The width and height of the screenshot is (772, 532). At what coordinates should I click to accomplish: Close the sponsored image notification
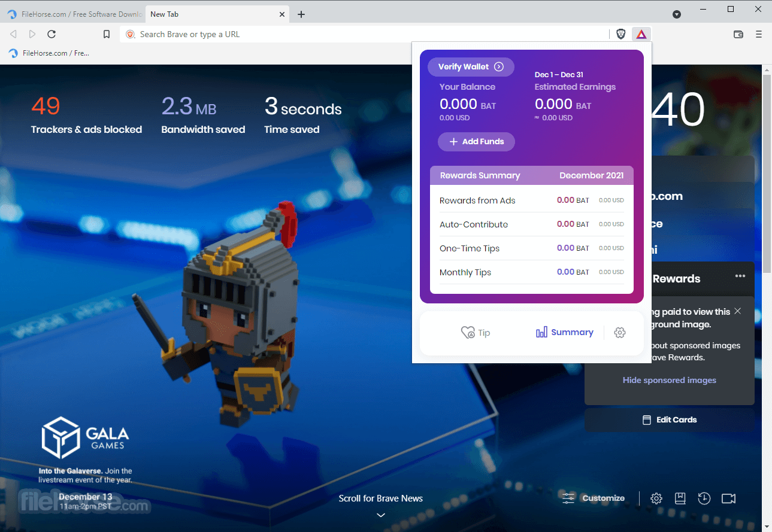point(738,311)
